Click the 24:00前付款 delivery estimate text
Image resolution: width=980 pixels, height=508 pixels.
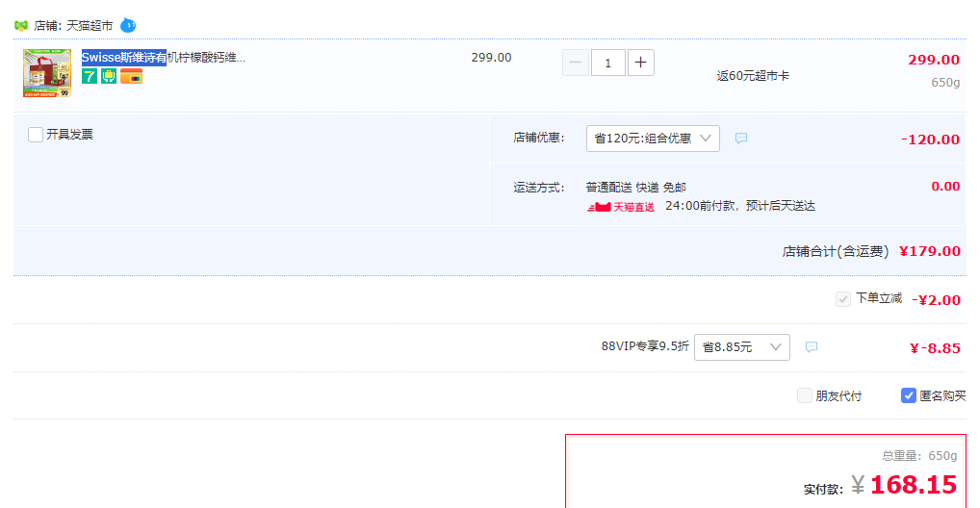740,206
